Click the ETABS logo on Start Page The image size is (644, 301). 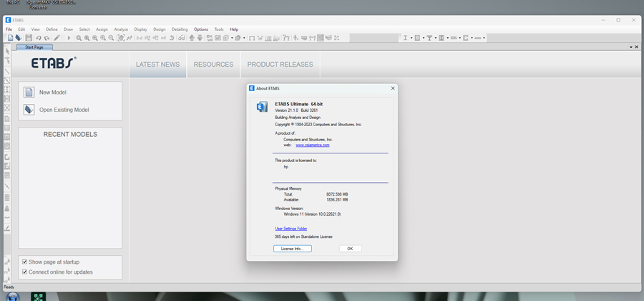pos(54,63)
